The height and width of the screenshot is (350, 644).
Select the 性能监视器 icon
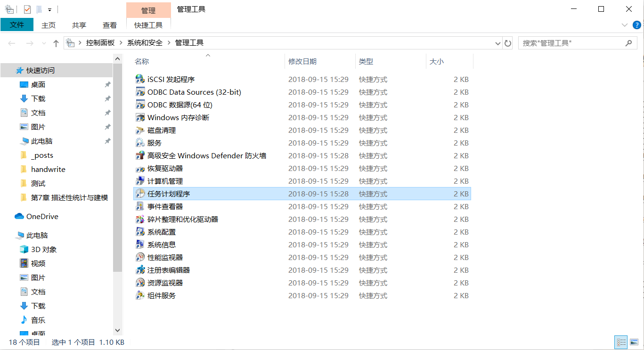(x=140, y=257)
